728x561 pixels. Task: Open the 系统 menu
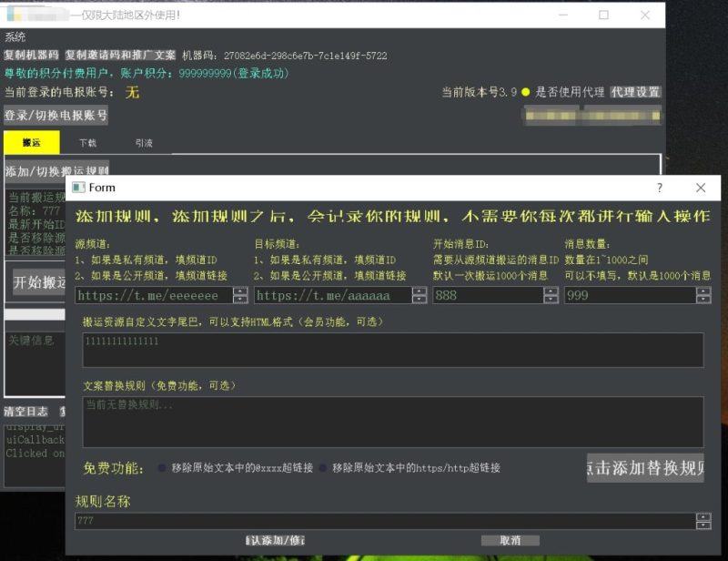pyautogui.click(x=17, y=36)
